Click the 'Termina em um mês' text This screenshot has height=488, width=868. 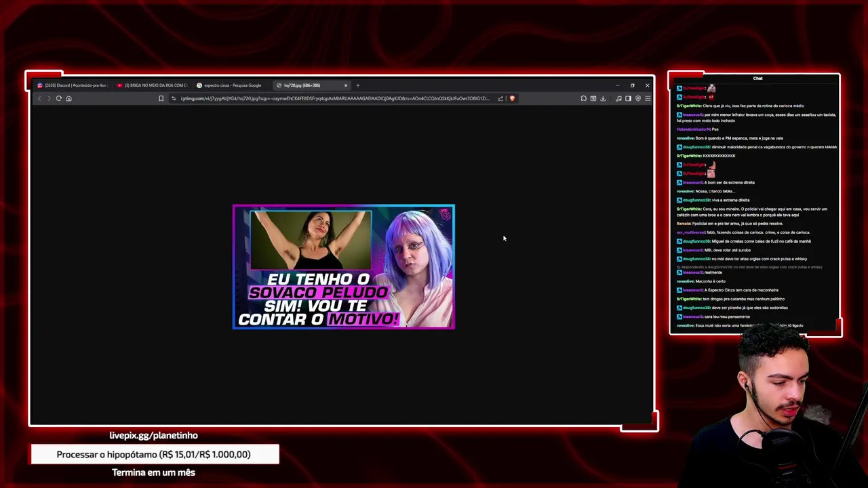[153, 472]
